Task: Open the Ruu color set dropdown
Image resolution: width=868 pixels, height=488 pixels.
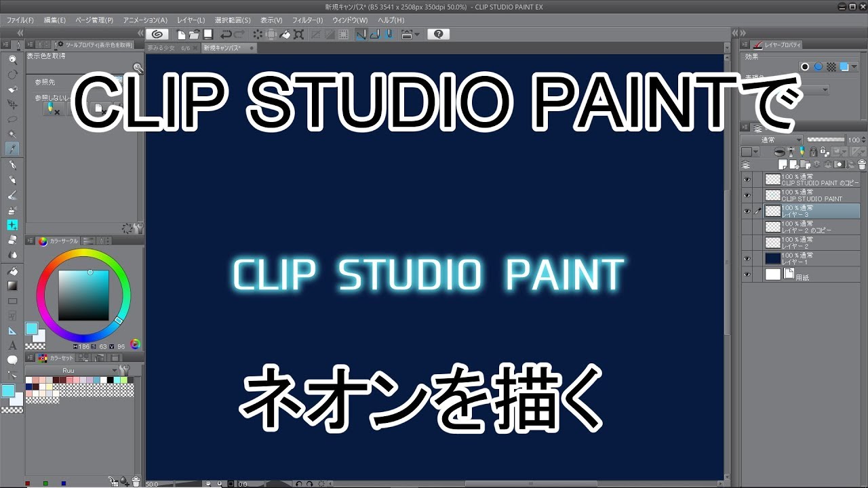Action: coord(72,370)
